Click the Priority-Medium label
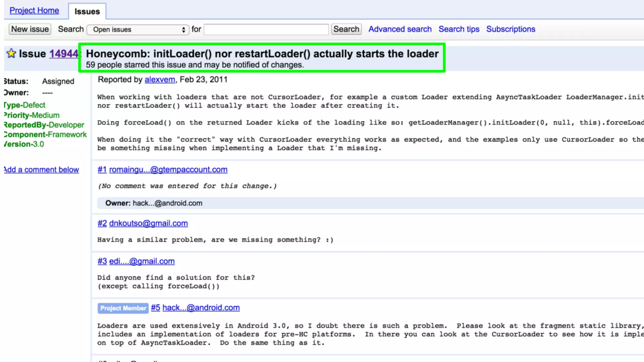This screenshot has height=362, width=644. pyautogui.click(x=32, y=115)
